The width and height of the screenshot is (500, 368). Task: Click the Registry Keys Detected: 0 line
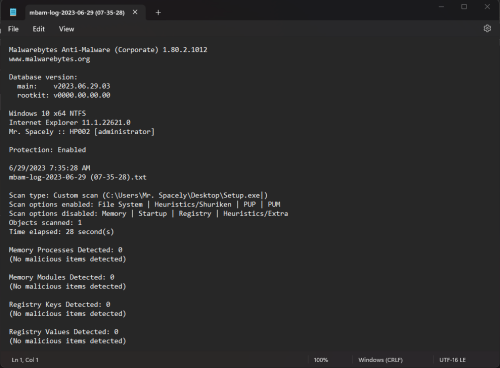pyautogui.click(x=60, y=304)
